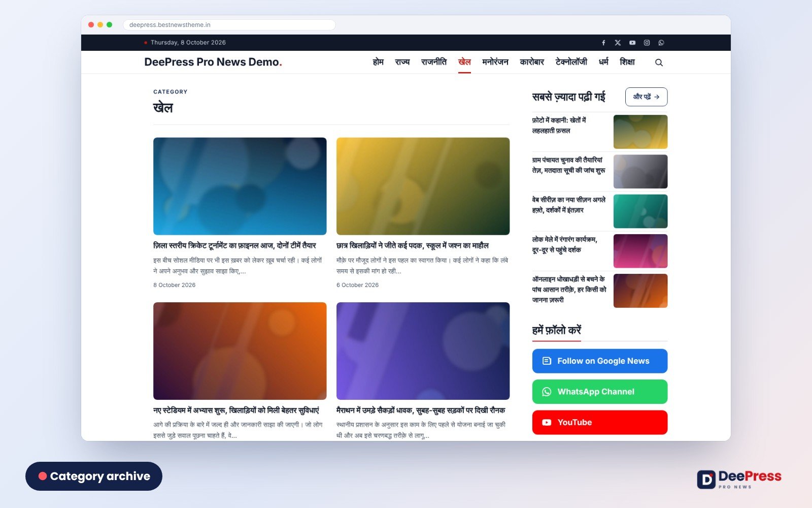
Task: Open the टेक्नोलॉजी menu item
Action: pyautogui.click(x=571, y=62)
